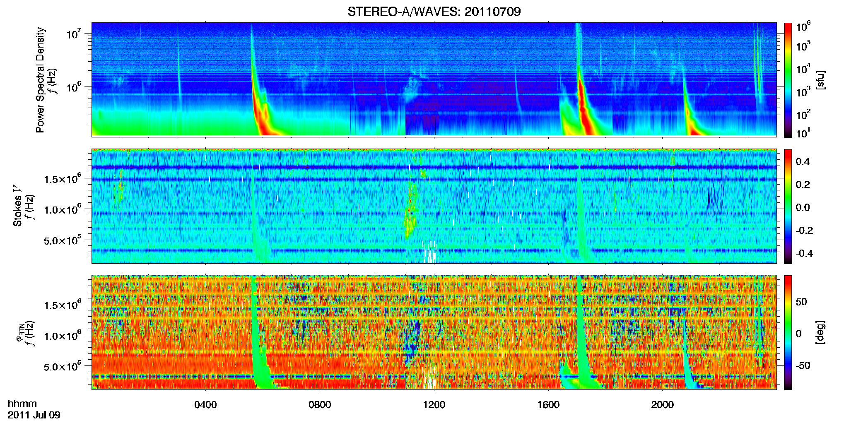
Task: Click the 0400 time tick label
Action: 205,405
